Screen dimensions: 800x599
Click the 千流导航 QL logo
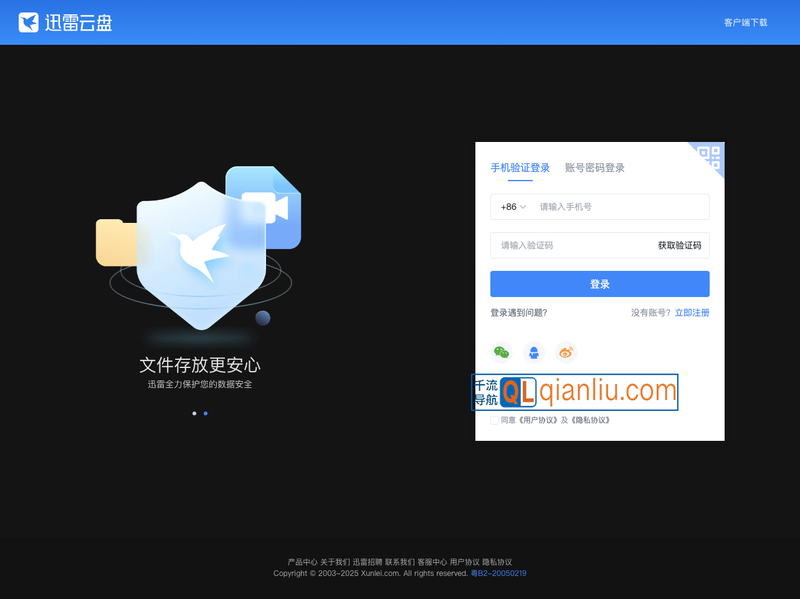click(516, 389)
